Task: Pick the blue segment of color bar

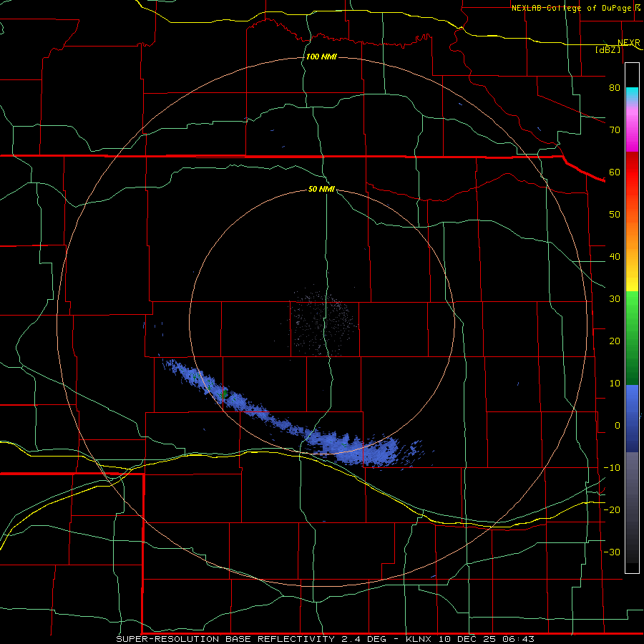Action: coord(632,418)
